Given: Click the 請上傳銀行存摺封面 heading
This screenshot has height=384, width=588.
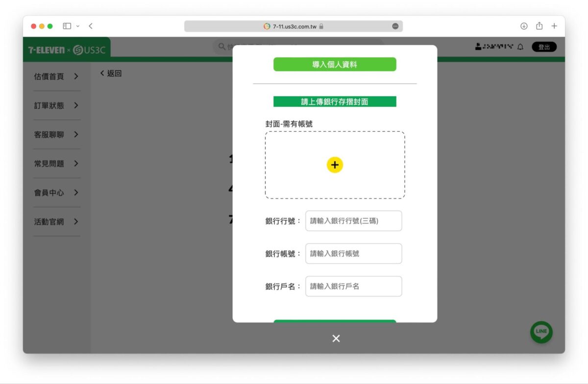Looking at the screenshot, I should (x=335, y=102).
